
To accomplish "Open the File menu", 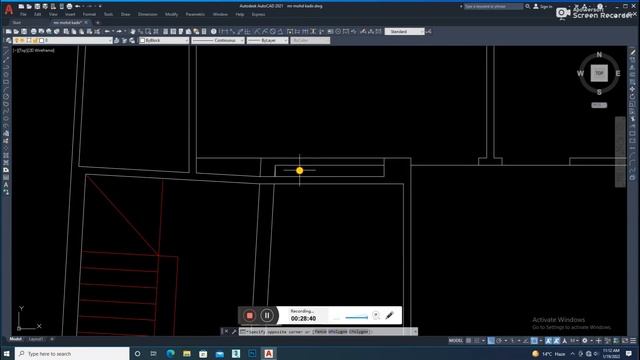I will (23, 14).
